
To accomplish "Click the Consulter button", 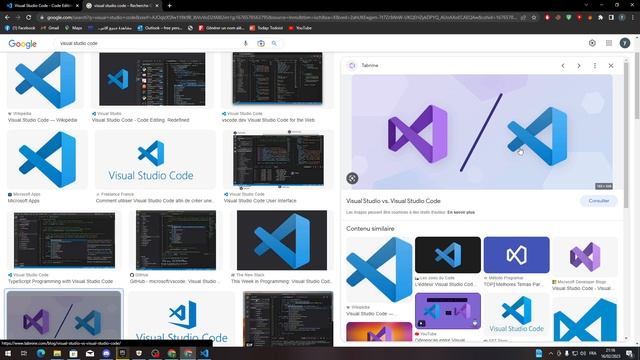I will 599,201.
